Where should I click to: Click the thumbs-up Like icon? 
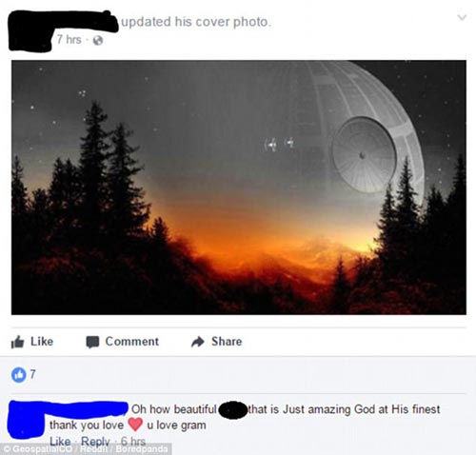17,342
